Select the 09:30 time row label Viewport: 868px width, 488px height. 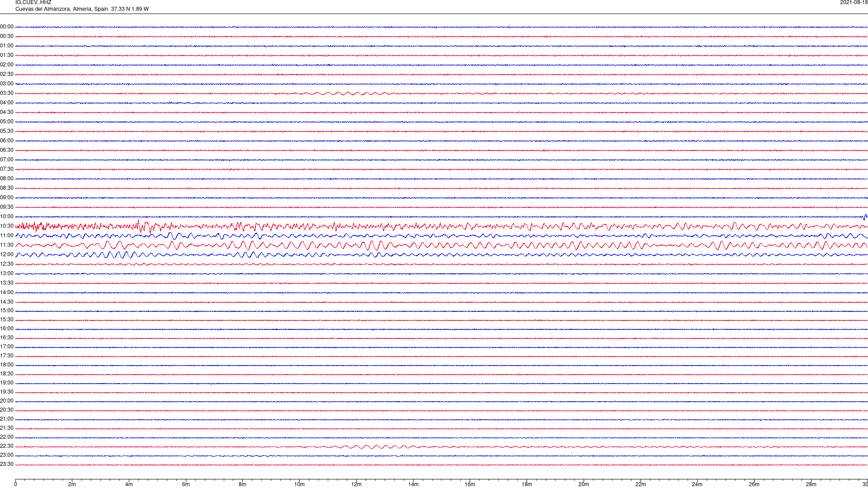coord(7,207)
